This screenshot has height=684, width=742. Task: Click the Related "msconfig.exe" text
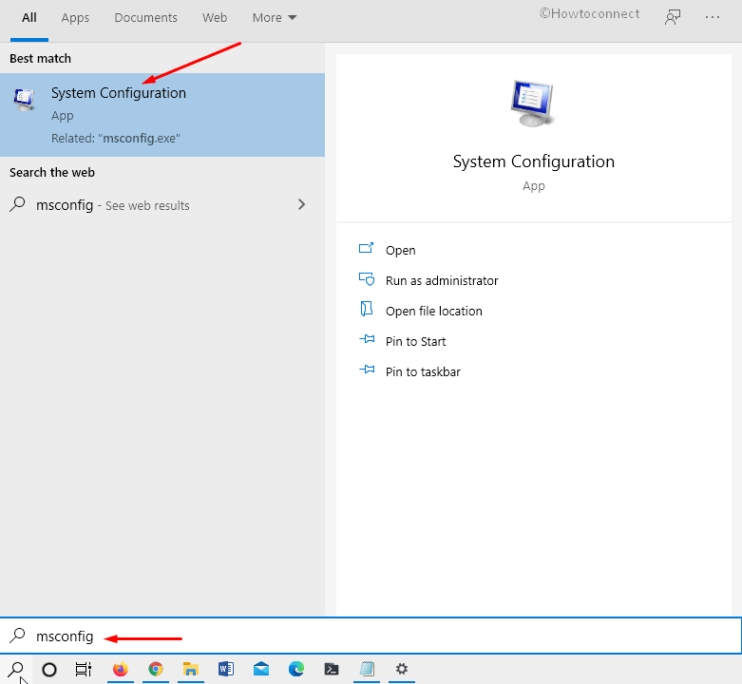116,138
